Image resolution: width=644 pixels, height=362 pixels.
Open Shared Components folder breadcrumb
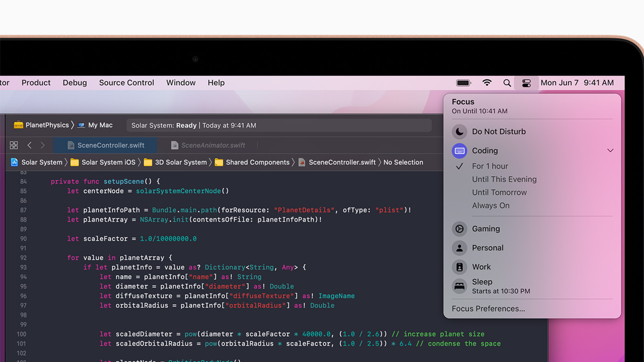(252, 162)
